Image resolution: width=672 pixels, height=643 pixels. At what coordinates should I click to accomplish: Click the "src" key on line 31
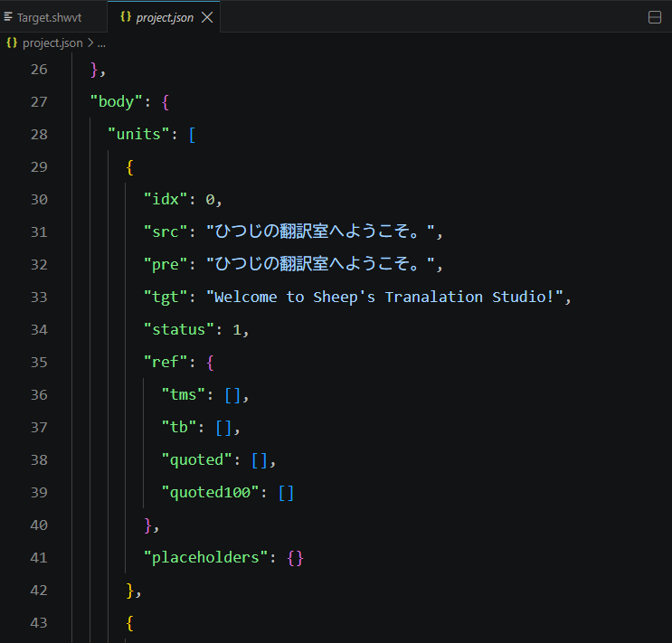point(165,232)
